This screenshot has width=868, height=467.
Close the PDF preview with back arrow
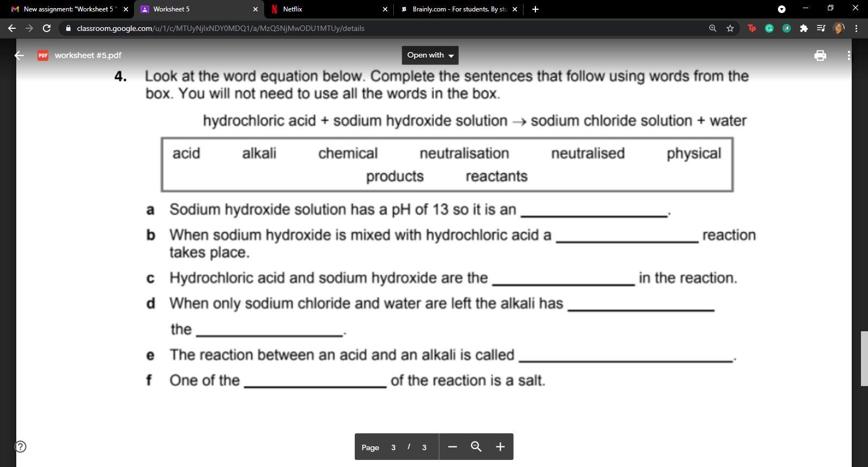coord(20,55)
